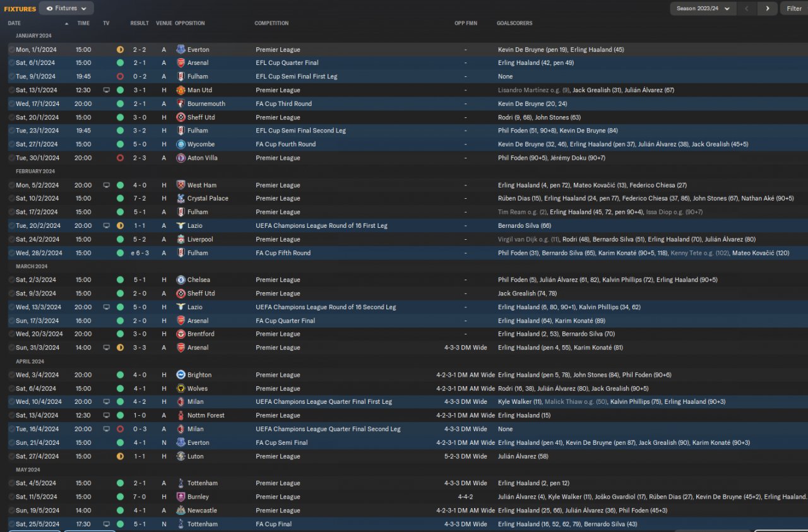Click the '5-2-3 DM Wide' formation on Luton row

tap(466, 456)
